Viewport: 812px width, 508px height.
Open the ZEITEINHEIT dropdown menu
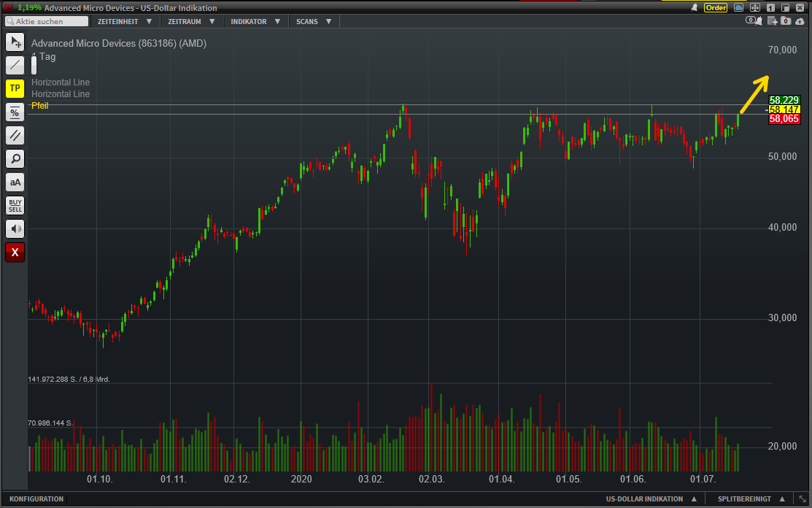pos(124,21)
